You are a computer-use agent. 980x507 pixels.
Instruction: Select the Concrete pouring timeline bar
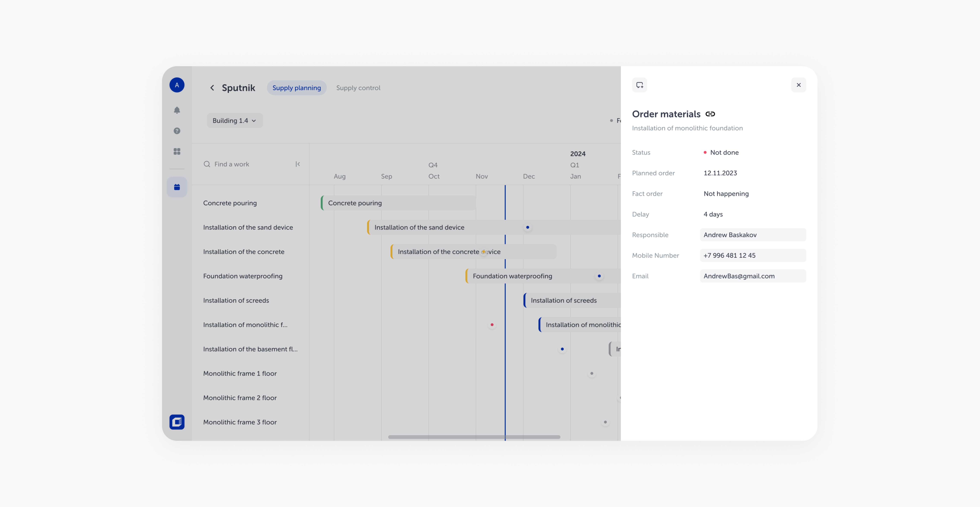[398, 203]
